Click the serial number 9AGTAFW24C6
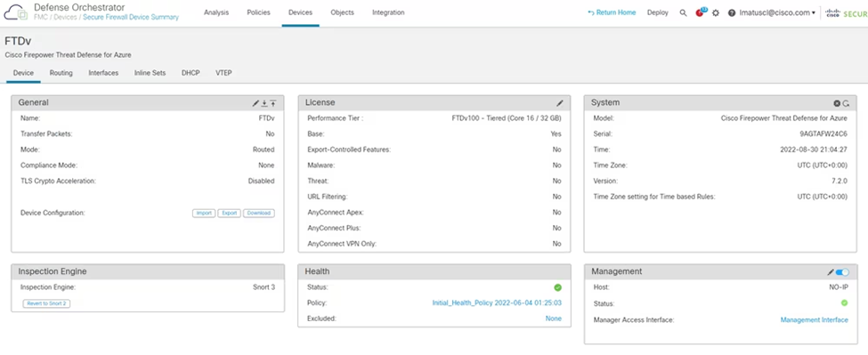The image size is (868, 355). [823, 133]
